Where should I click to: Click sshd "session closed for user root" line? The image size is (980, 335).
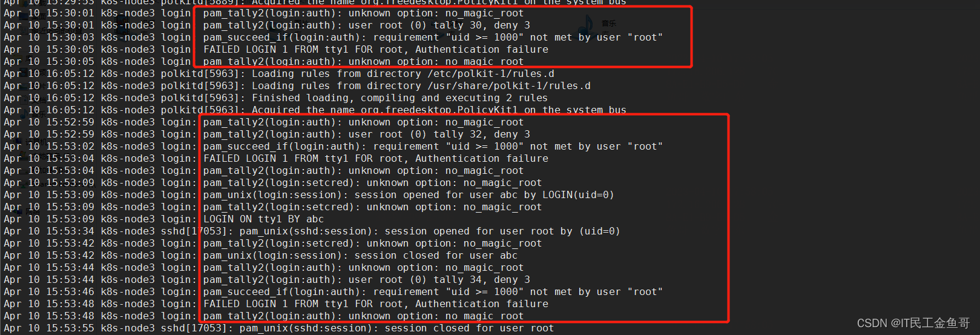(396, 328)
